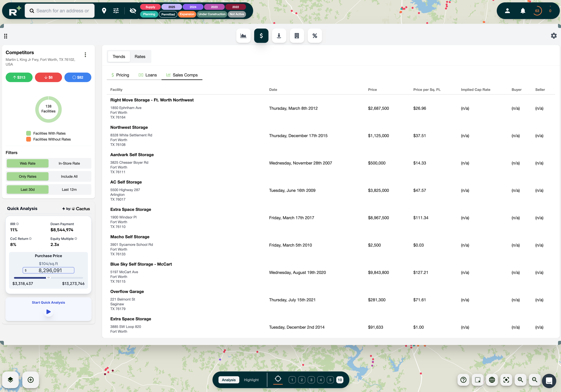Select the building Supply icon in top toolbar
561x392 pixels.
point(297,36)
